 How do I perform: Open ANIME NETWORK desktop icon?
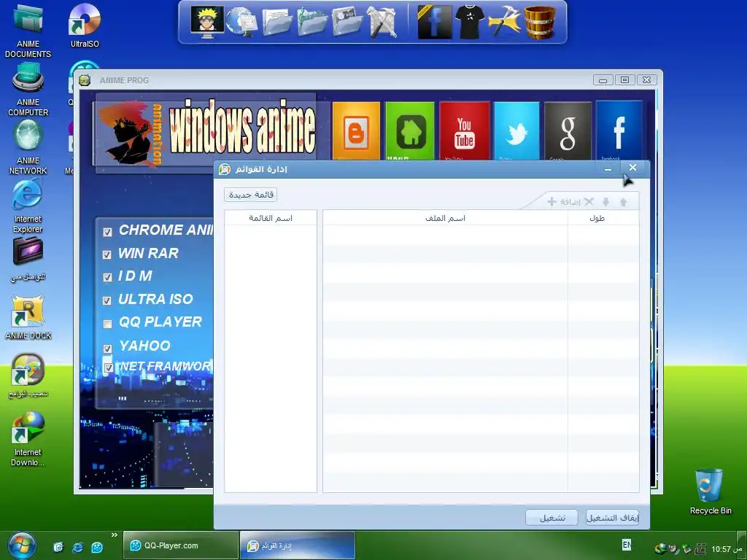(28, 147)
